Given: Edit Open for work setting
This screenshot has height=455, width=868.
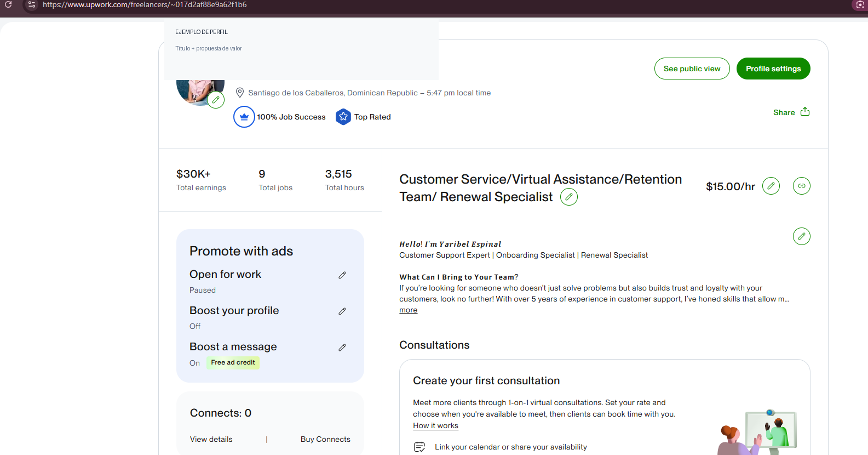Looking at the screenshot, I should (342, 275).
